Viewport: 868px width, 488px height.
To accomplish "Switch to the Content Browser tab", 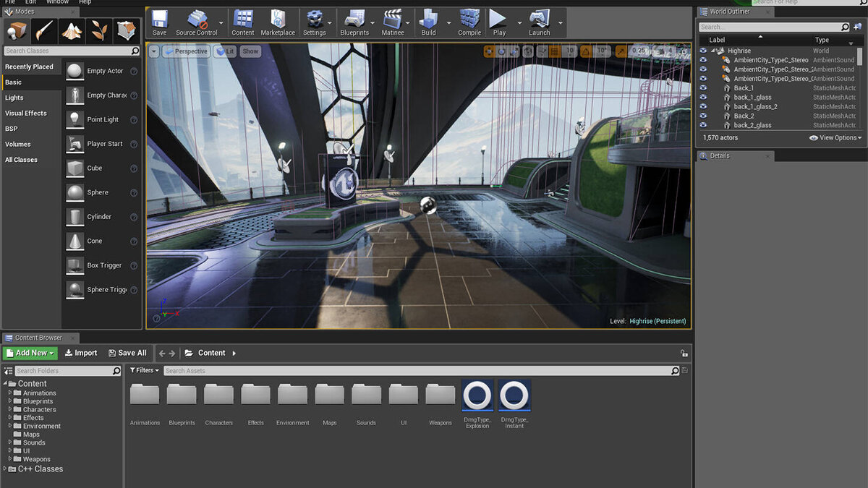I will coord(39,338).
